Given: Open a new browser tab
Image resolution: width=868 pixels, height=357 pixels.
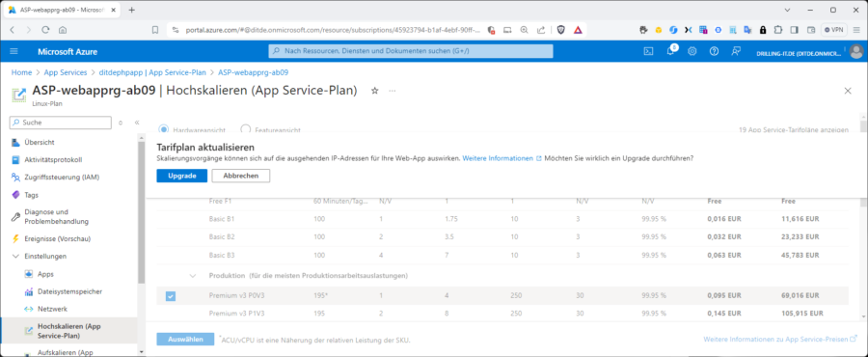Looking at the screenshot, I should tap(132, 10).
